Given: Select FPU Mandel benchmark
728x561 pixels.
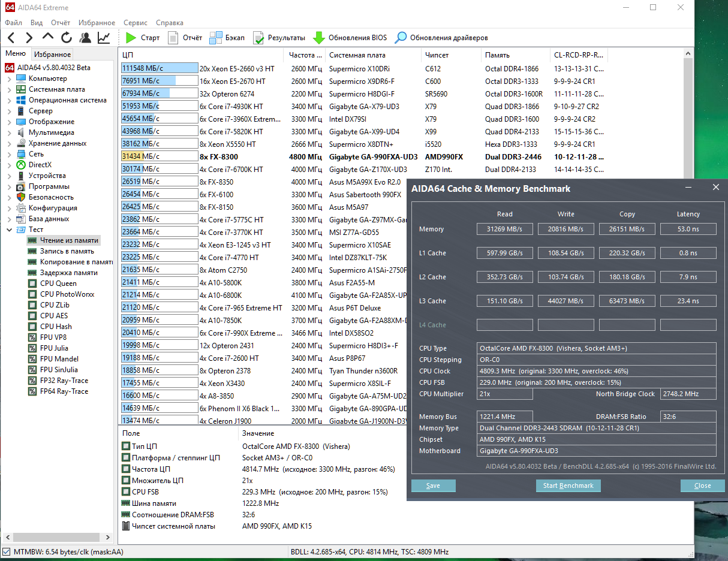Looking at the screenshot, I should (59, 359).
